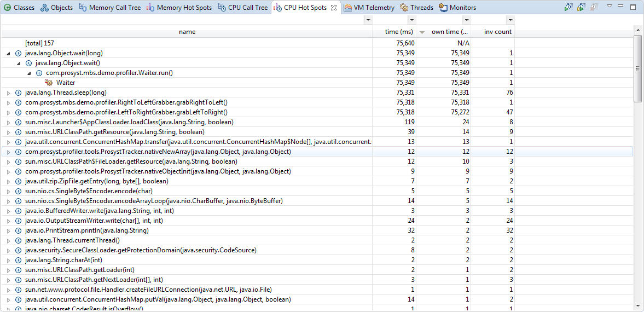This screenshot has height=312, width=644.
Task: Click the pause/resume CPU profiling icon
Action: coord(581,7)
